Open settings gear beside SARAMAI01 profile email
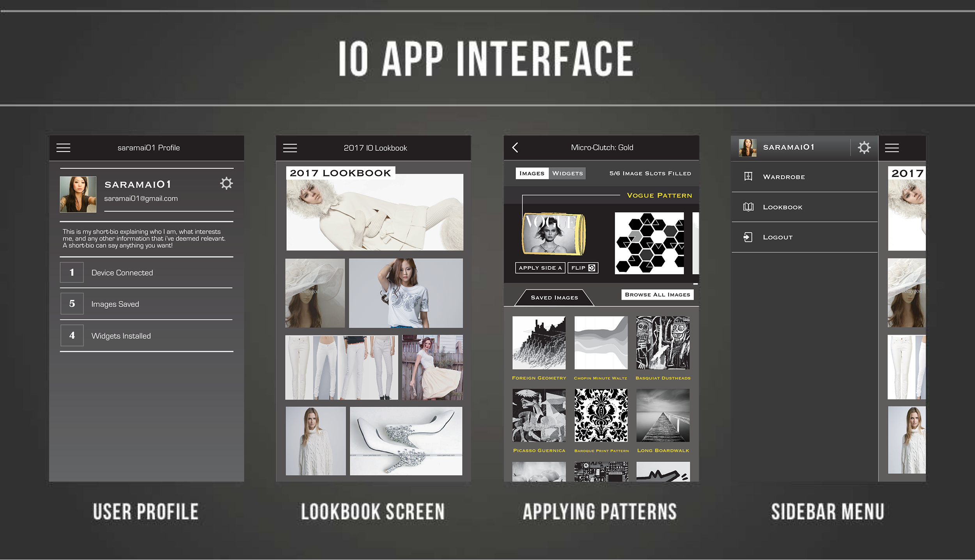 (226, 183)
